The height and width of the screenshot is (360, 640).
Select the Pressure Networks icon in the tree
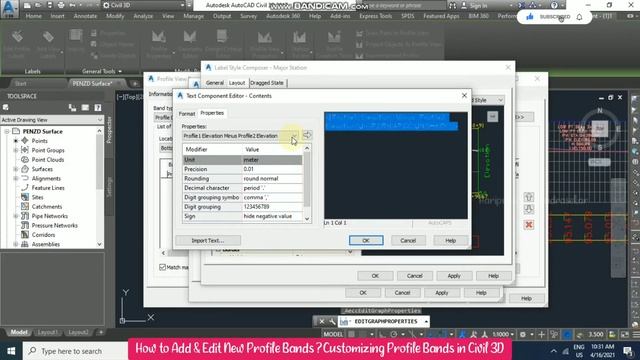tap(25, 225)
